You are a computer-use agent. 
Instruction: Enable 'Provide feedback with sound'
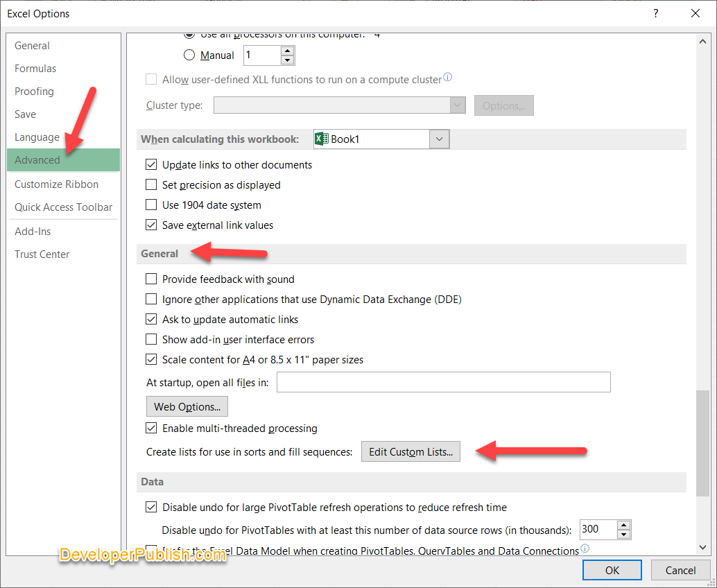click(x=151, y=279)
